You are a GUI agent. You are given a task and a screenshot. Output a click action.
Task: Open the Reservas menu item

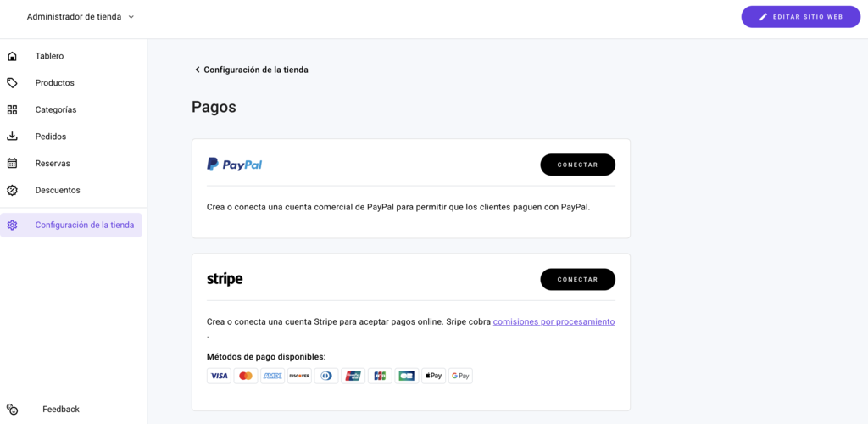click(x=53, y=164)
